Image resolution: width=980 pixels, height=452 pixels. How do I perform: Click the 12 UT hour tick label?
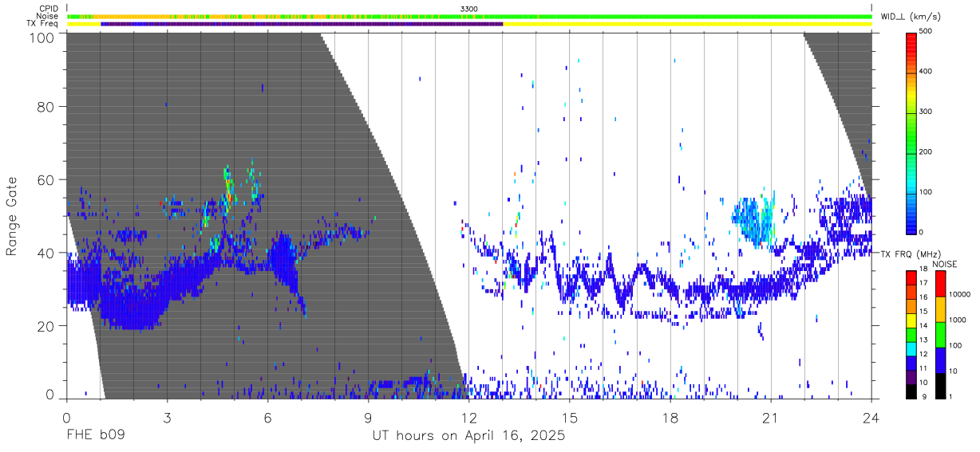(x=468, y=418)
